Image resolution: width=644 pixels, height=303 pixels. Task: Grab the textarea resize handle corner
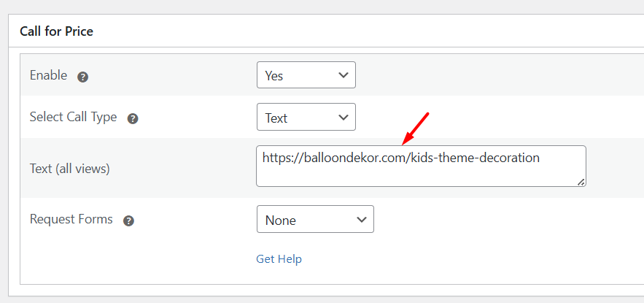(581, 182)
